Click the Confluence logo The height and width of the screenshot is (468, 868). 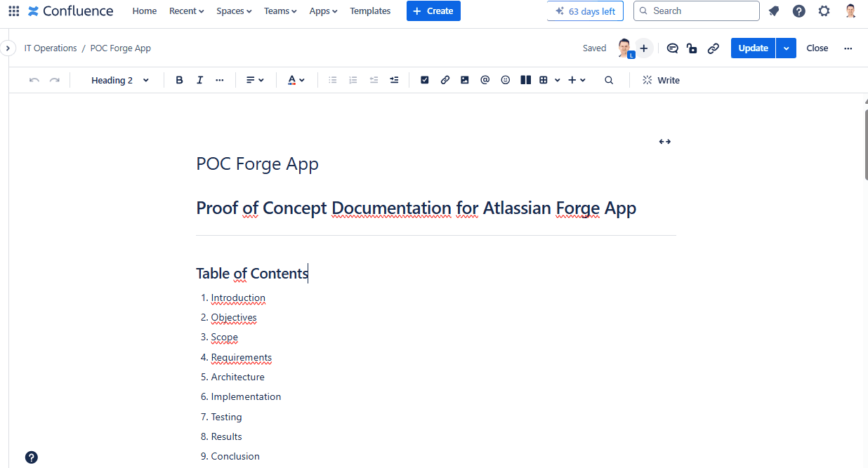70,11
